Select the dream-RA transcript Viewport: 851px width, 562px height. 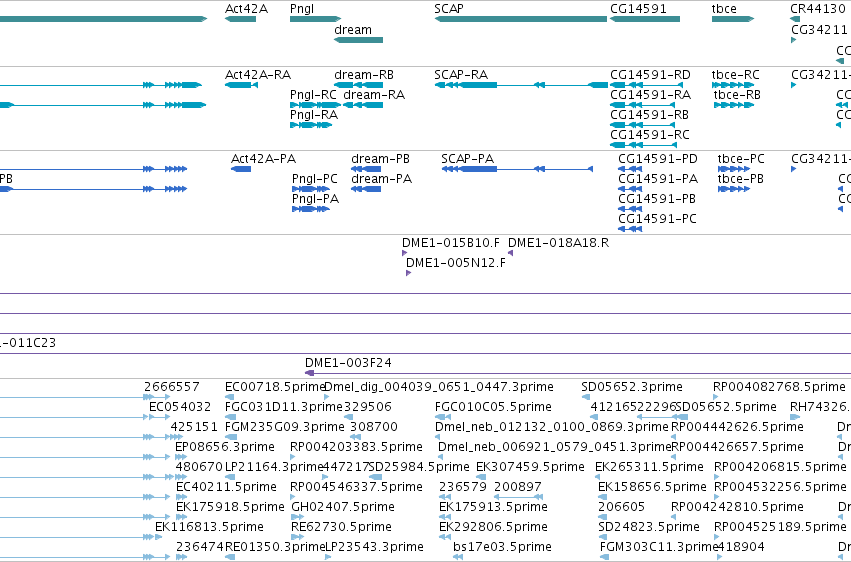point(363,105)
